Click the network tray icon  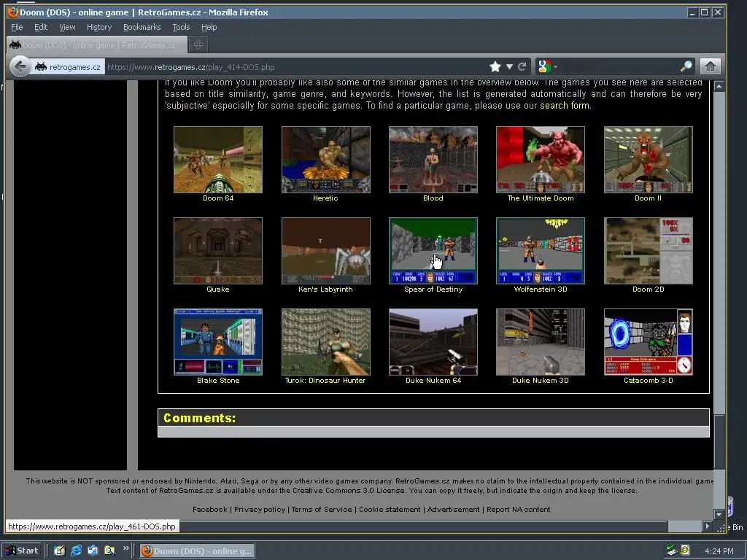(672, 551)
